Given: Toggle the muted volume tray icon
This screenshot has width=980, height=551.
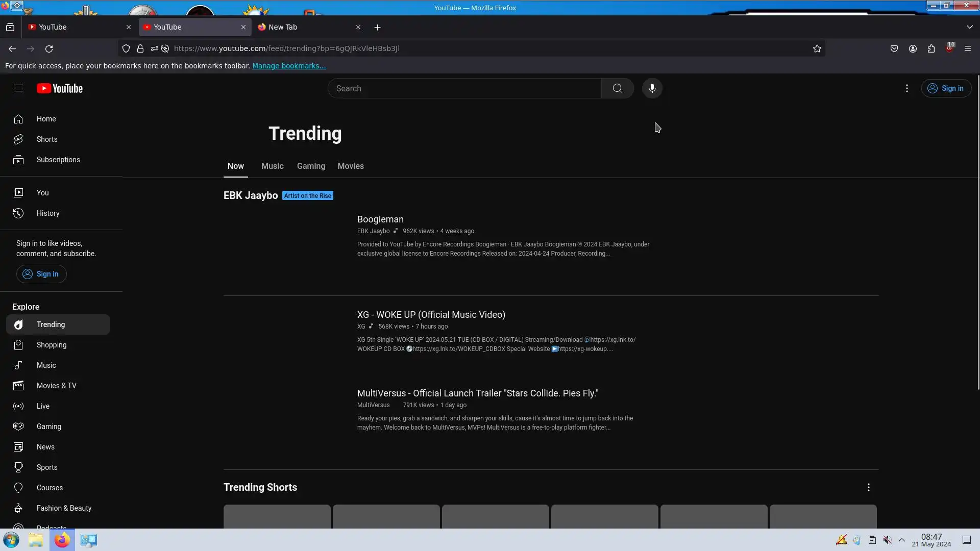Looking at the screenshot, I should 888,540.
